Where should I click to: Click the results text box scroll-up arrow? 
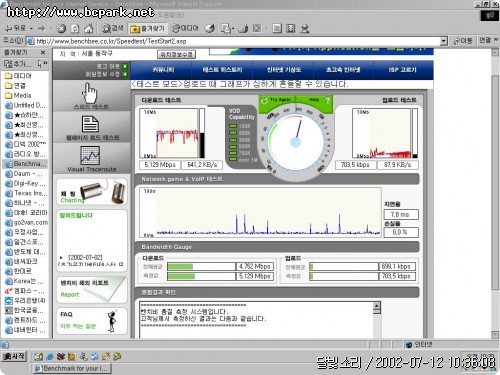(377, 306)
